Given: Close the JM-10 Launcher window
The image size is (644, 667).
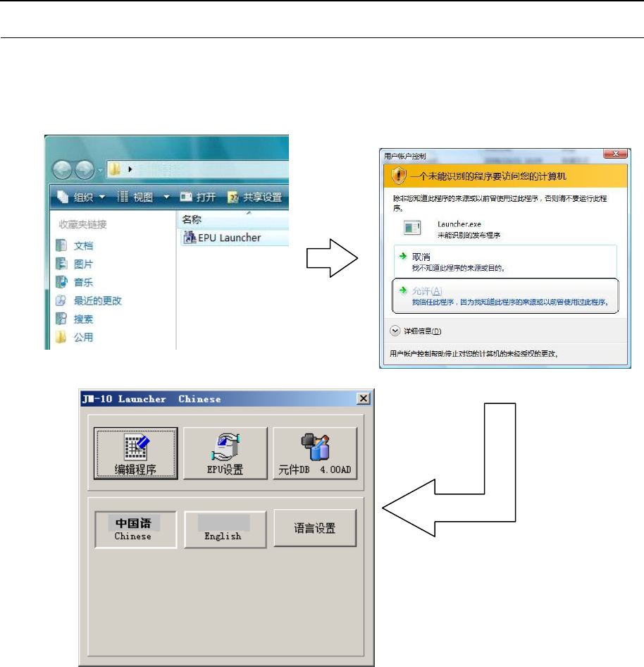Looking at the screenshot, I should coord(363,398).
